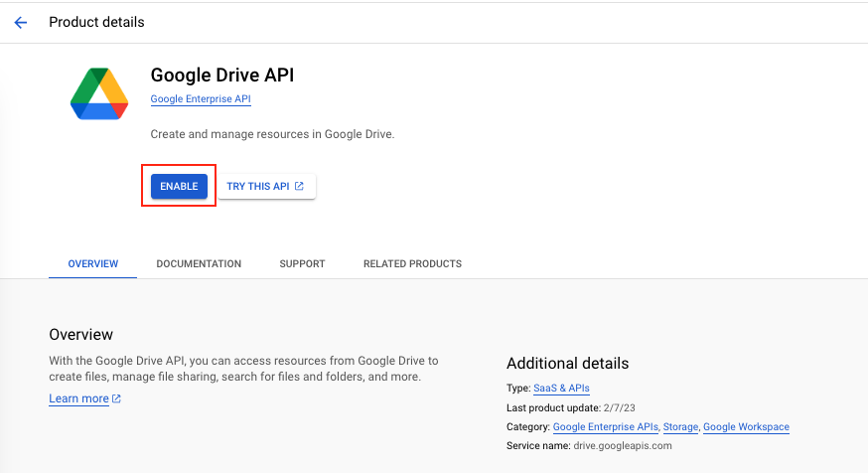Open the SaaS & APIs type link
The height and width of the screenshot is (473, 868).
(561, 389)
